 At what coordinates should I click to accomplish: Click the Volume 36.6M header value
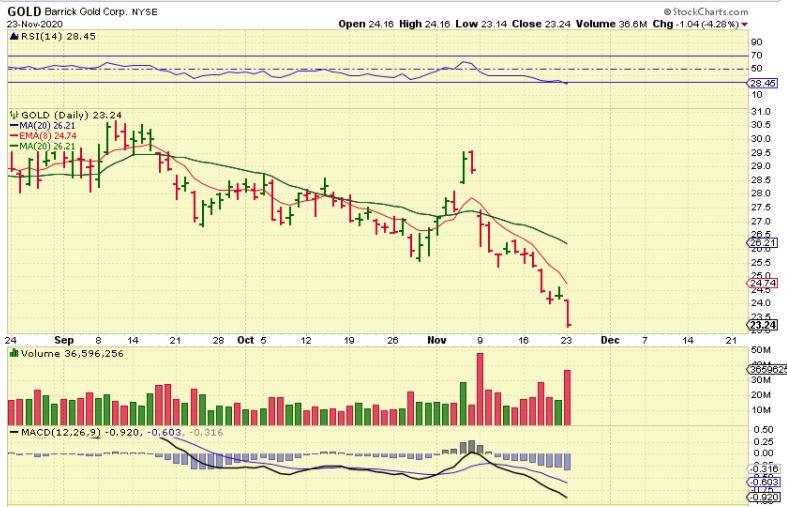click(x=611, y=24)
